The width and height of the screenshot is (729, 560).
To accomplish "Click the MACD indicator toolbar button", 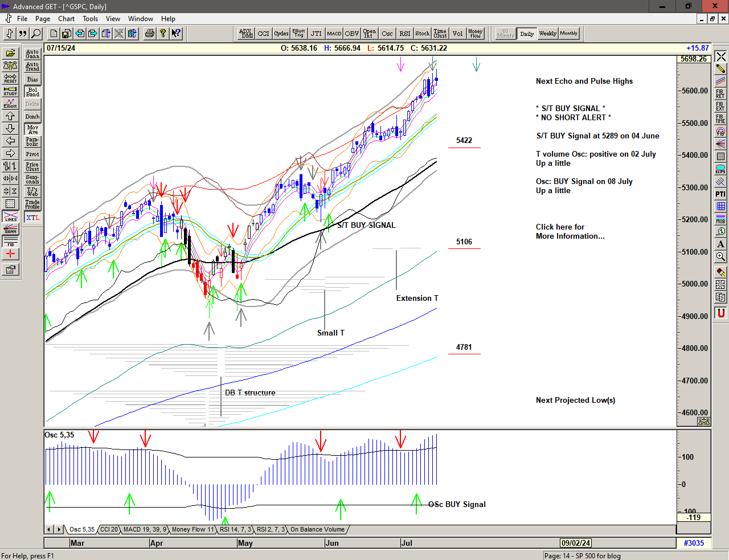I will click(334, 34).
